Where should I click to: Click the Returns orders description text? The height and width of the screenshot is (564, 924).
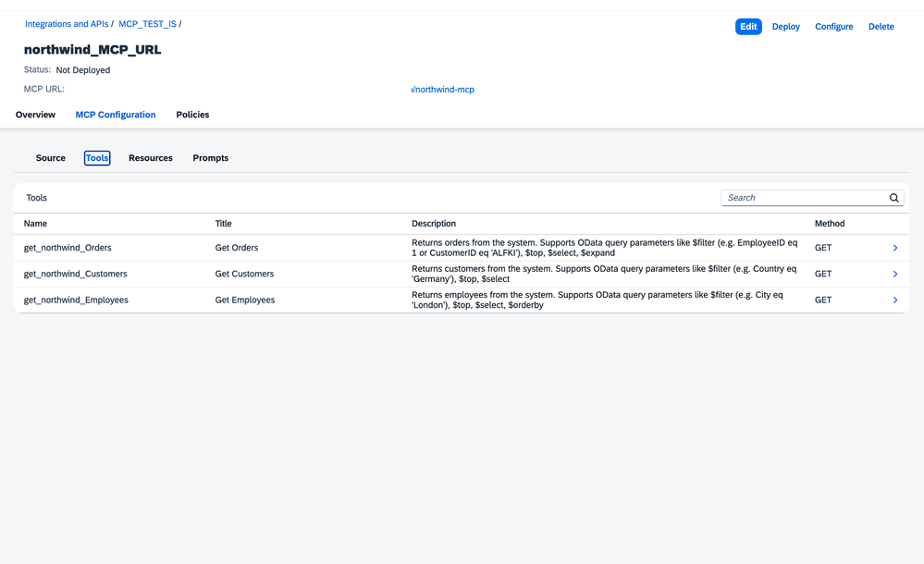605,248
